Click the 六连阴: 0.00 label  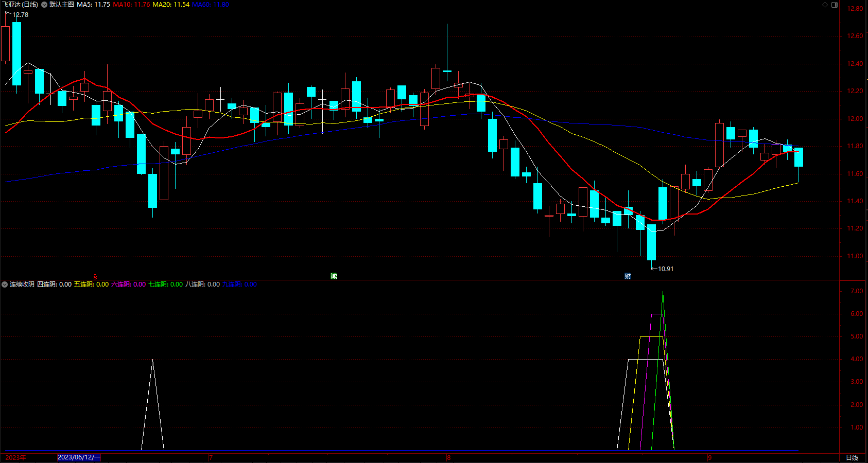tap(129, 284)
